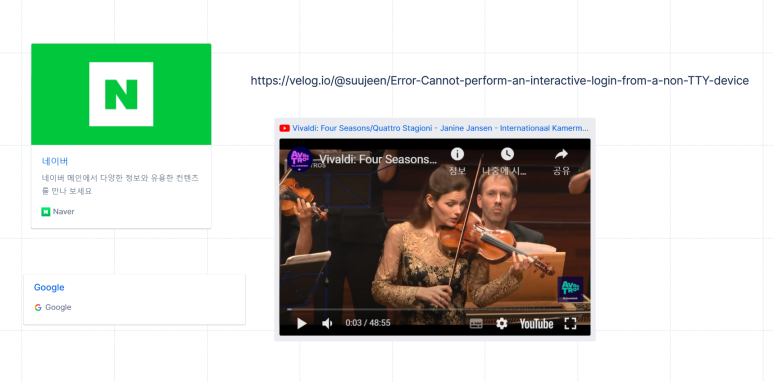This screenshot has height=382, width=773.
Task: Click the YouTube favicon beside the video title
Action: click(284, 128)
